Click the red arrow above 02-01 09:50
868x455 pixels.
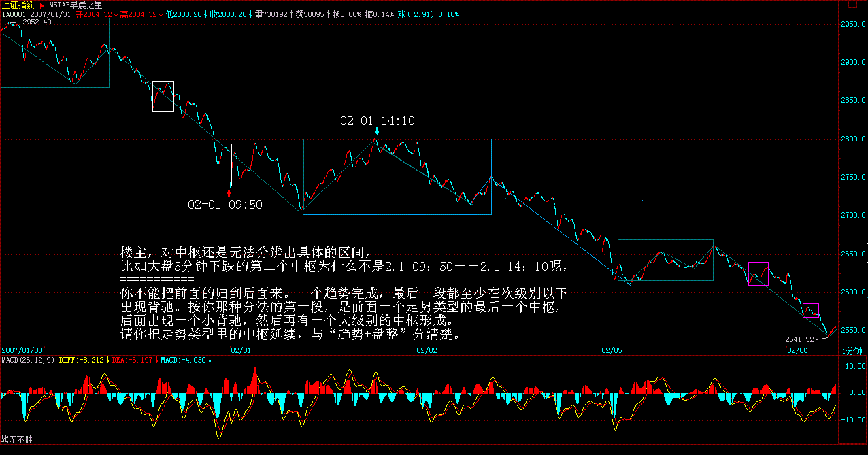click(229, 193)
